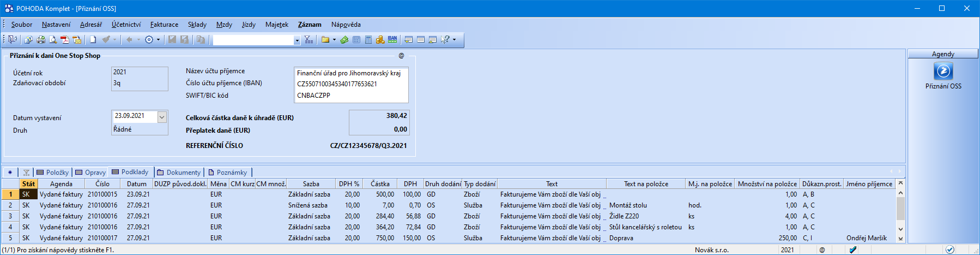Expand the settings gear dropdown arrow

tap(159, 39)
